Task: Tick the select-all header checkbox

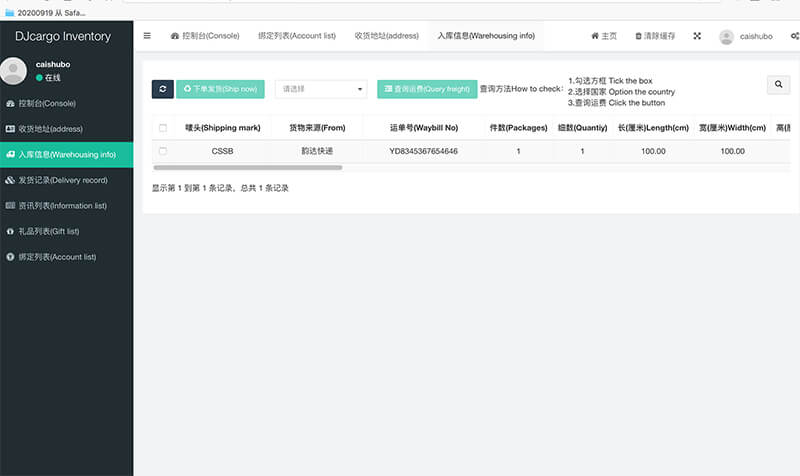Action: pos(163,128)
